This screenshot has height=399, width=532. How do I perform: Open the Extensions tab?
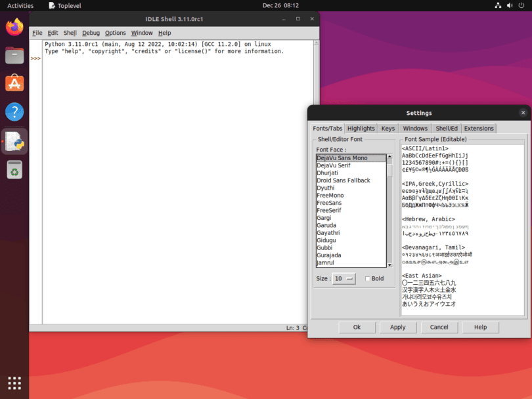pyautogui.click(x=479, y=129)
